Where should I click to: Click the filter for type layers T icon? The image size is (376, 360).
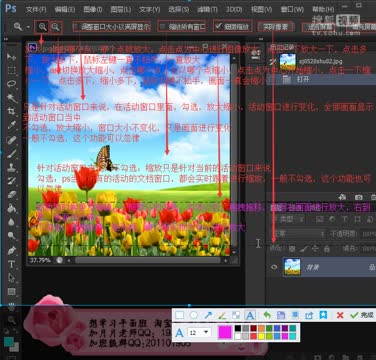click(x=344, y=219)
